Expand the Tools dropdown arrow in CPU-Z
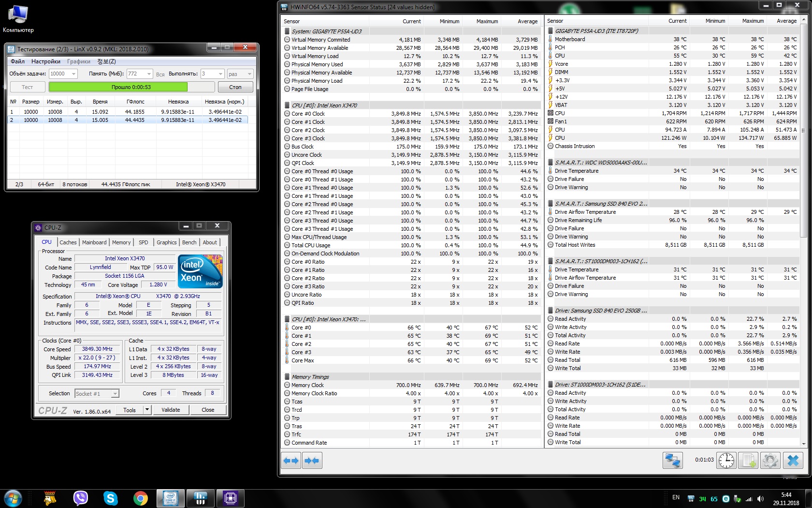Image resolution: width=812 pixels, height=508 pixels. click(x=147, y=410)
